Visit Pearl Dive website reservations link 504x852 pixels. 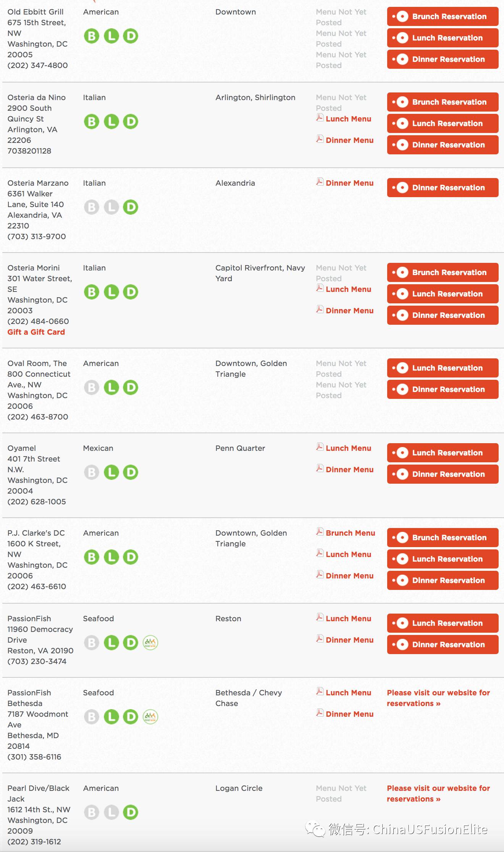click(438, 794)
